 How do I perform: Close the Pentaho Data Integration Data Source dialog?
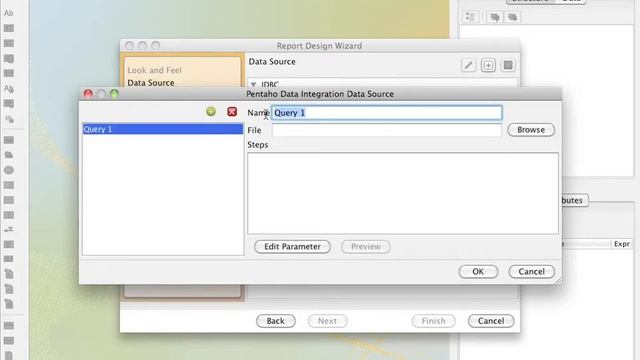88,94
